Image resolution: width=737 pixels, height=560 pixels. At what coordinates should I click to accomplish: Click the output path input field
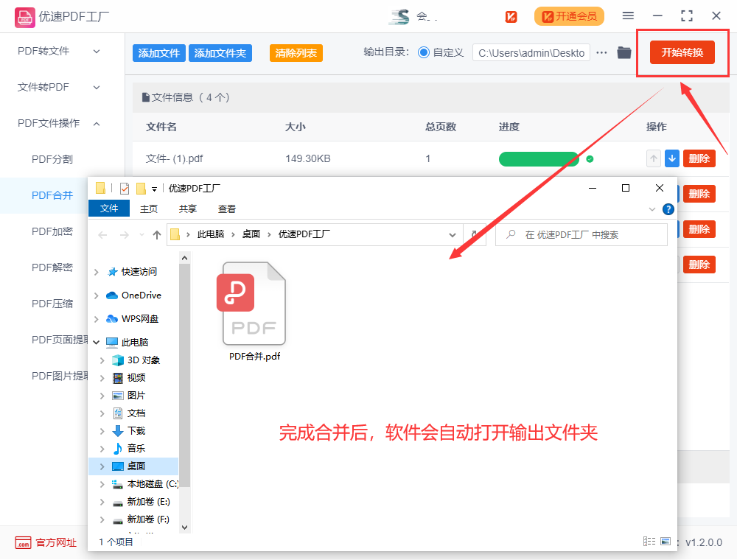coord(531,53)
